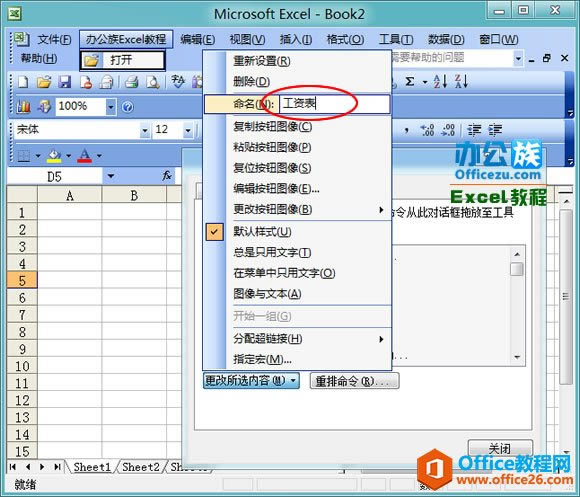Click the Spelling check icon
The height and width of the screenshot is (497, 580).
[178, 82]
